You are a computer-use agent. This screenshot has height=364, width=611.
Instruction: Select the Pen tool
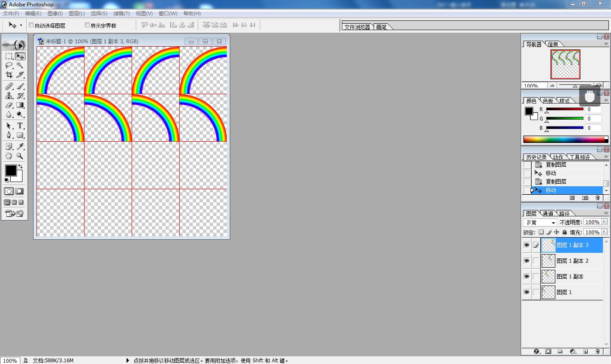[9, 135]
